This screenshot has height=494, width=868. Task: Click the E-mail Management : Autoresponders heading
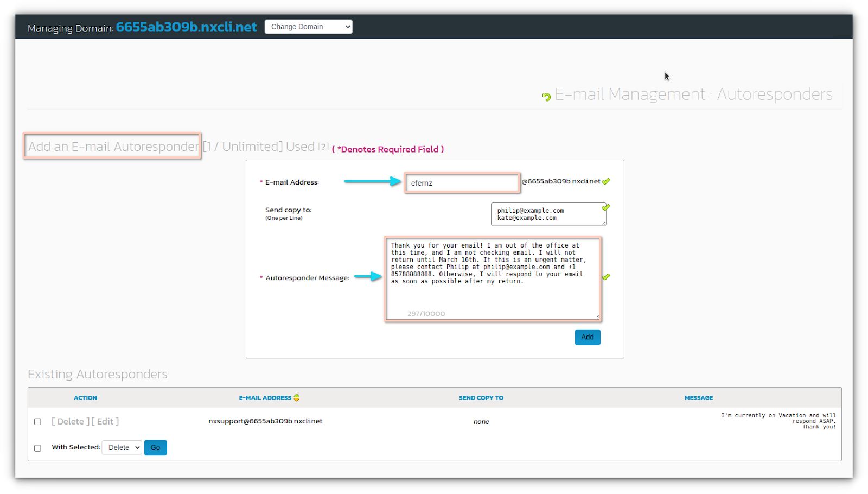693,94
